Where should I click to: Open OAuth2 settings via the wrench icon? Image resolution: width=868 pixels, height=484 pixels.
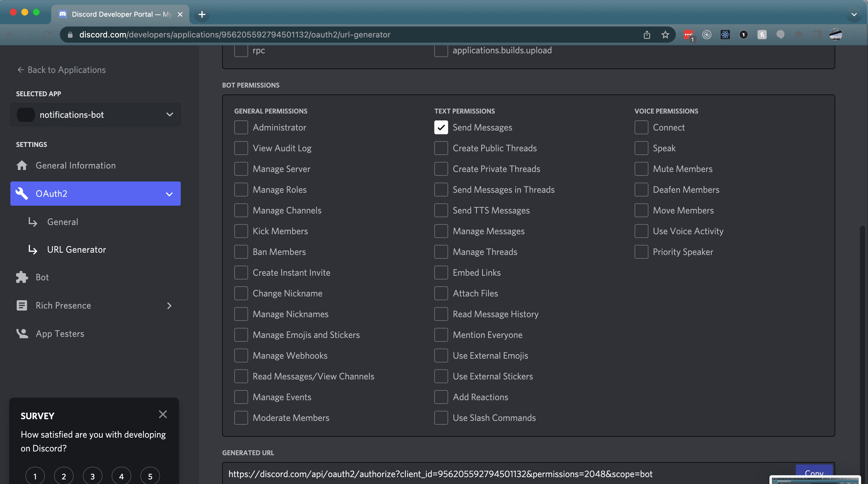[x=22, y=193]
